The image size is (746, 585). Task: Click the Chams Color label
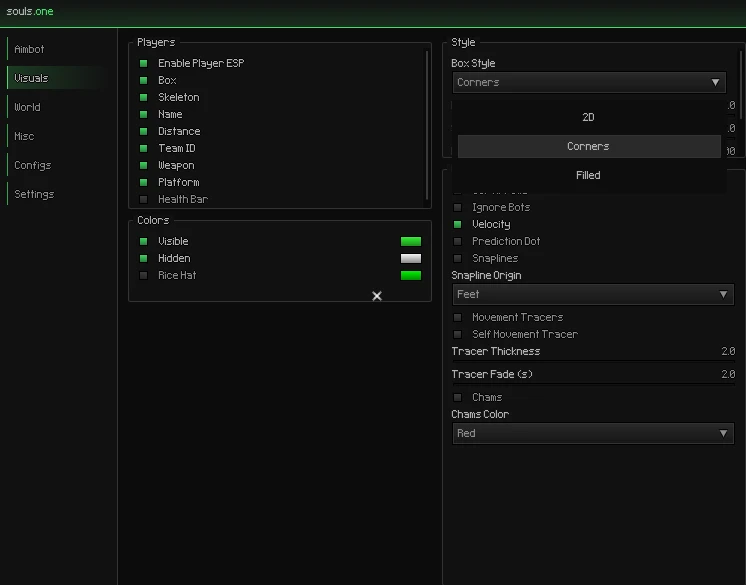click(x=480, y=414)
